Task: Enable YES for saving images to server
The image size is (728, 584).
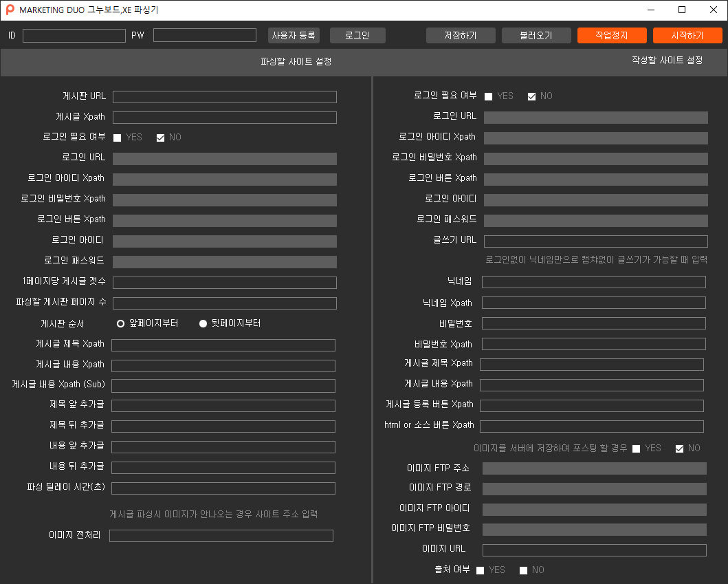Action: coord(636,448)
